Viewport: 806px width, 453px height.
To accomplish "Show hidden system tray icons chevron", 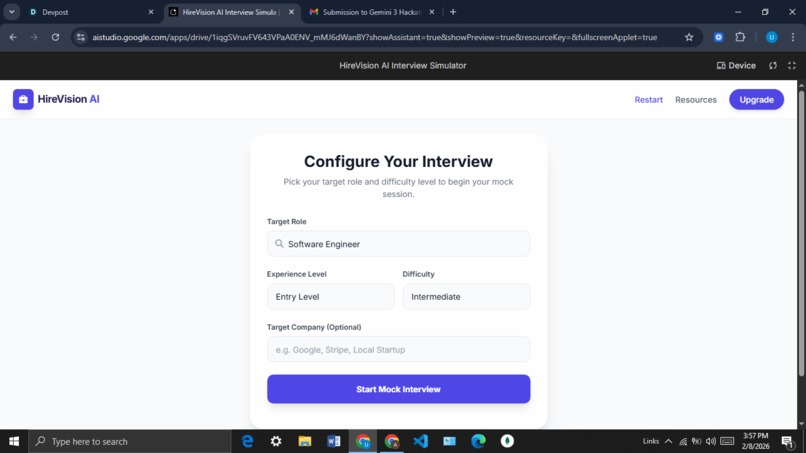I will (x=668, y=441).
